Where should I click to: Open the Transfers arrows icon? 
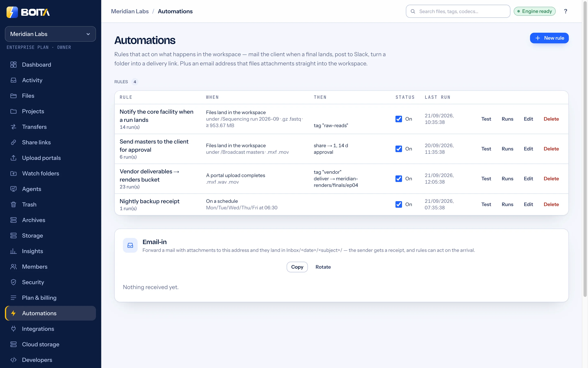pyautogui.click(x=13, y=127)
